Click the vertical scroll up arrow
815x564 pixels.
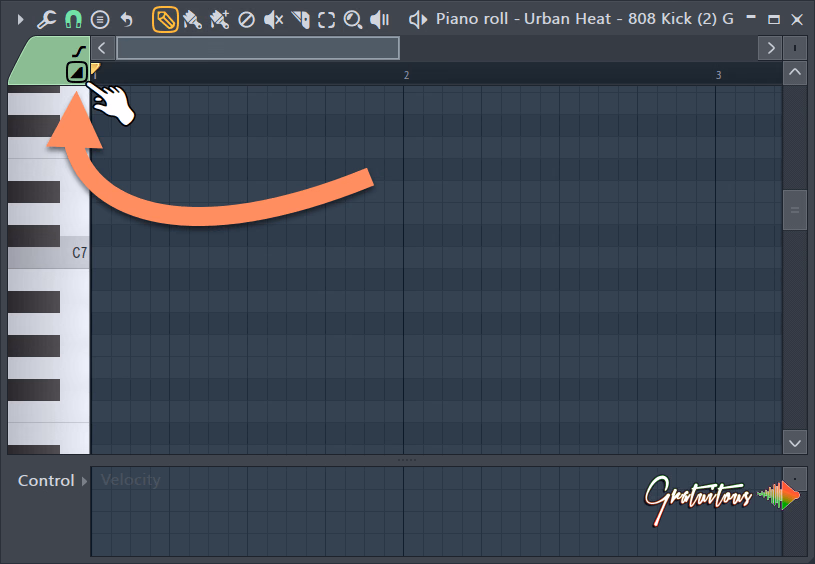click(x=795, y=72)
